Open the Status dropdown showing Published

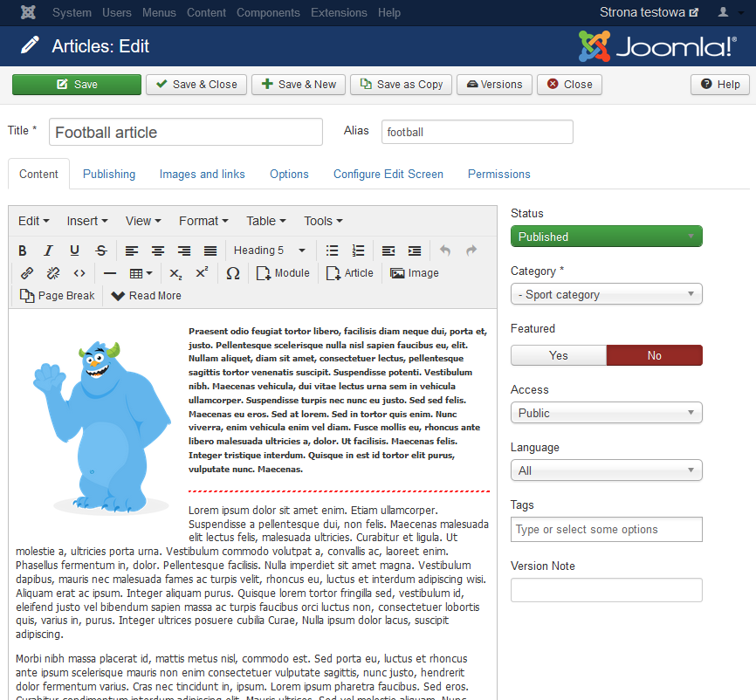(606, 236)
